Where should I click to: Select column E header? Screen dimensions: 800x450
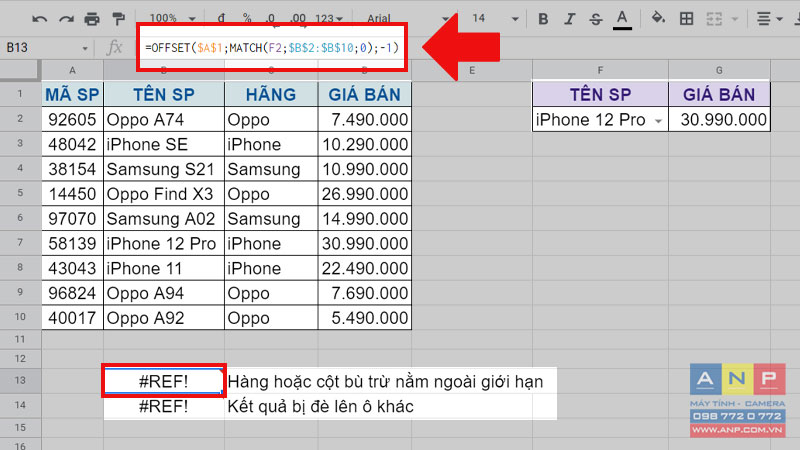pyautogui.click(x=472, y=70)
